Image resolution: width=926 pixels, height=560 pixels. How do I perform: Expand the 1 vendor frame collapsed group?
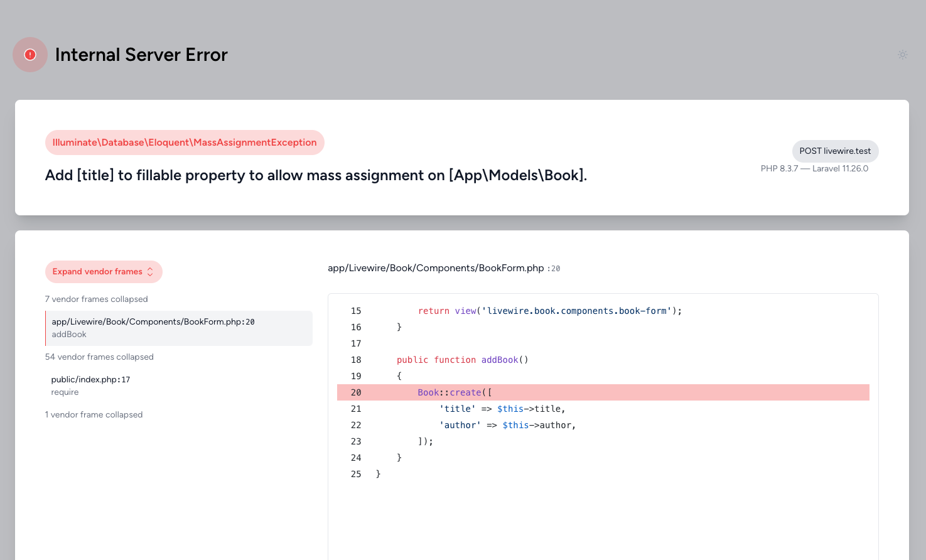click(94, 415)
